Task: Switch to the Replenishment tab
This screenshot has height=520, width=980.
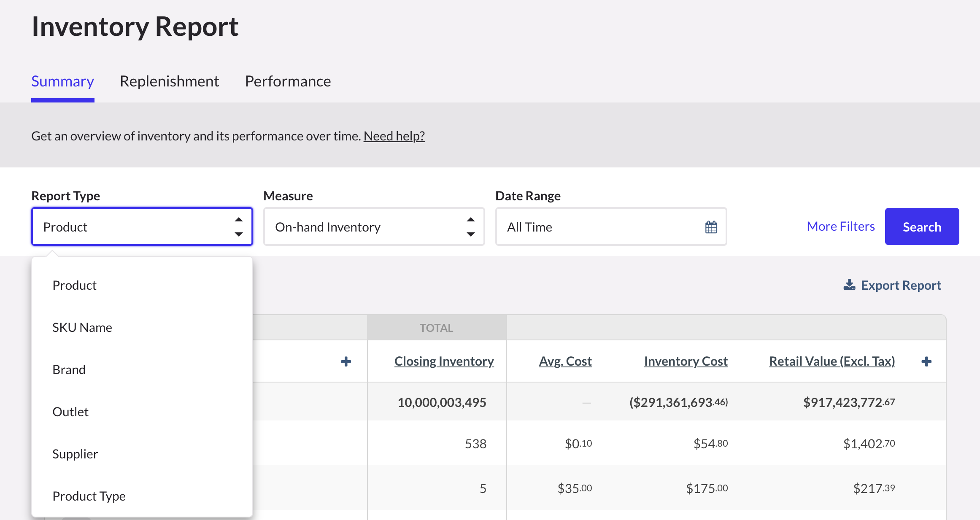Action: pos(169,81)
